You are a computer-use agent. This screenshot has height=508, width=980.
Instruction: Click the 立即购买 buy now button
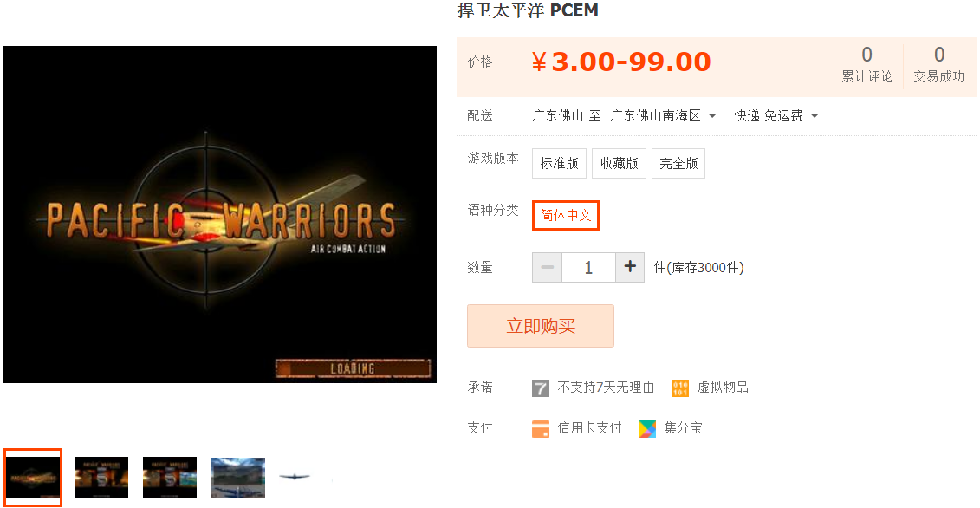(541, 326)
